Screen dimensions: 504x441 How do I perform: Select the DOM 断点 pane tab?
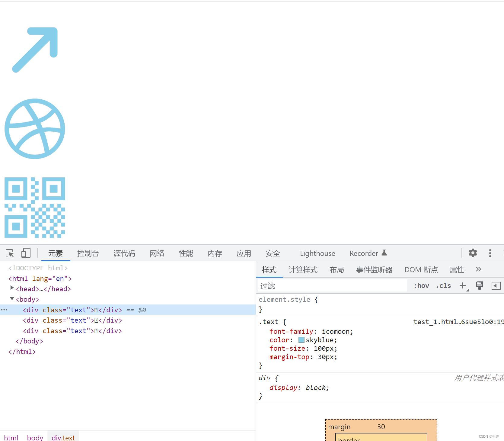[x=421, y=270]
